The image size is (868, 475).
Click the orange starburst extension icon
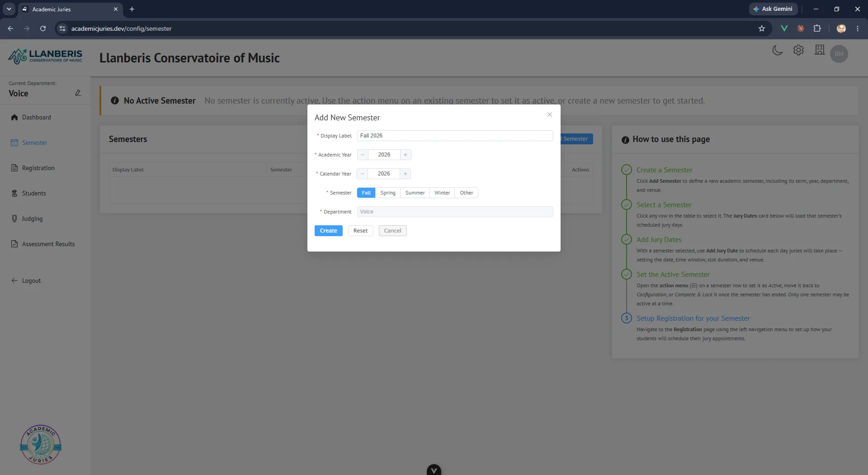tap(801, 28)
